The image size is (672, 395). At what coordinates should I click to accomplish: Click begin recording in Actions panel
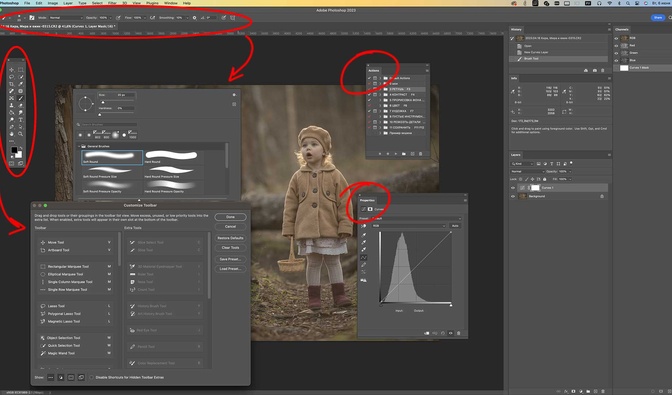[387, 153]
